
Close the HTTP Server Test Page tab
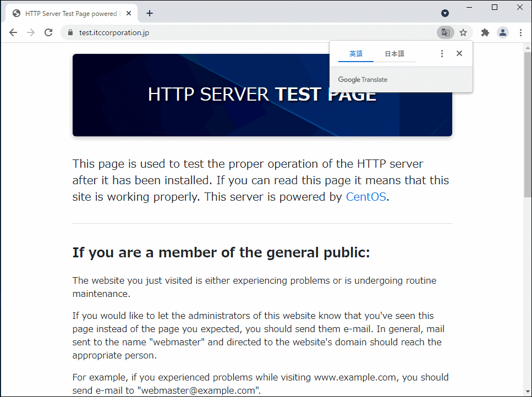click(x=129, y=14)
